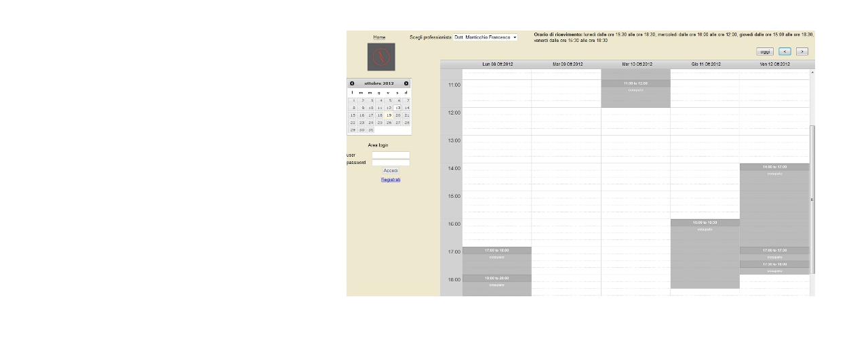
Task: Select day 1 in mini calendar
Action: coord(353,100)
